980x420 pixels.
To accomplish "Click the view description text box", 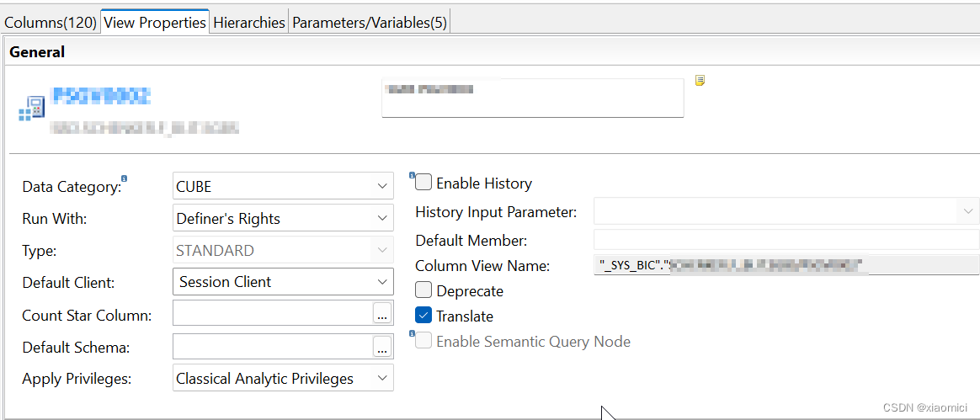I will coord(532,98).
